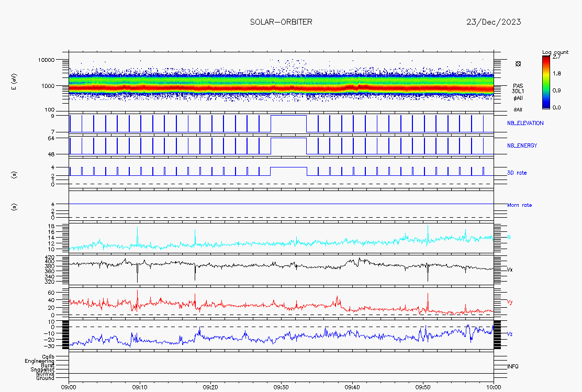
Task: Click the 9 tick on NB_ELEVATION axis
Action: click(x=53, y=116)
